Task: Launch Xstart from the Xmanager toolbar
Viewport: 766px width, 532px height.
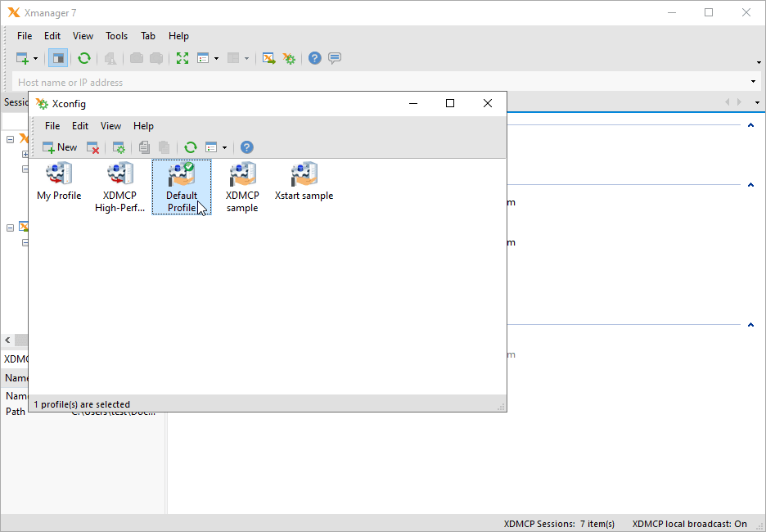Action: [x=268, y=59]
